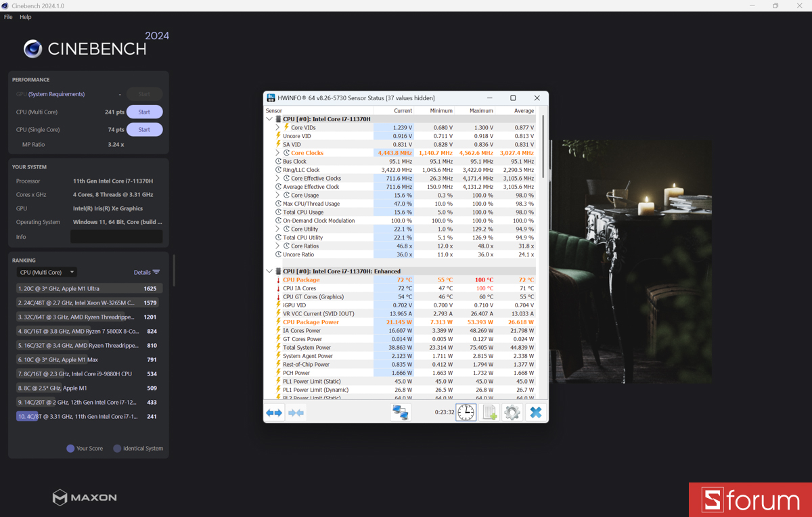
Task: Click the filter icon next to Details
Action: pos(156,272)
